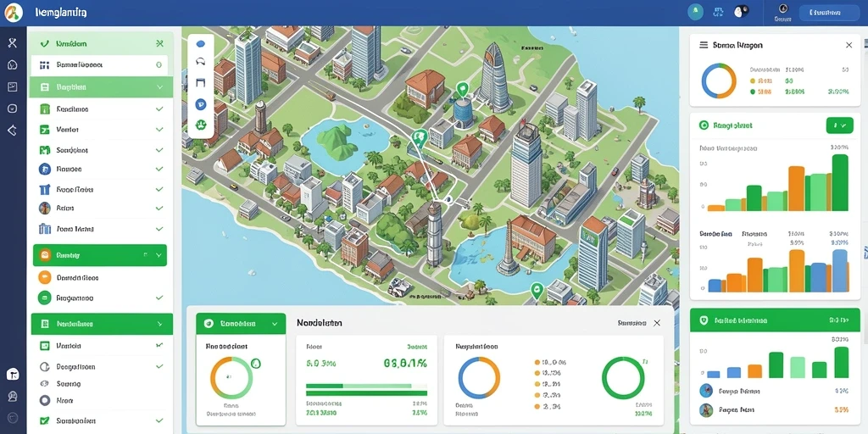868x434 pixels.
Task: Click the green ring icon heading the bar chart panel
Action: (704, 125)
